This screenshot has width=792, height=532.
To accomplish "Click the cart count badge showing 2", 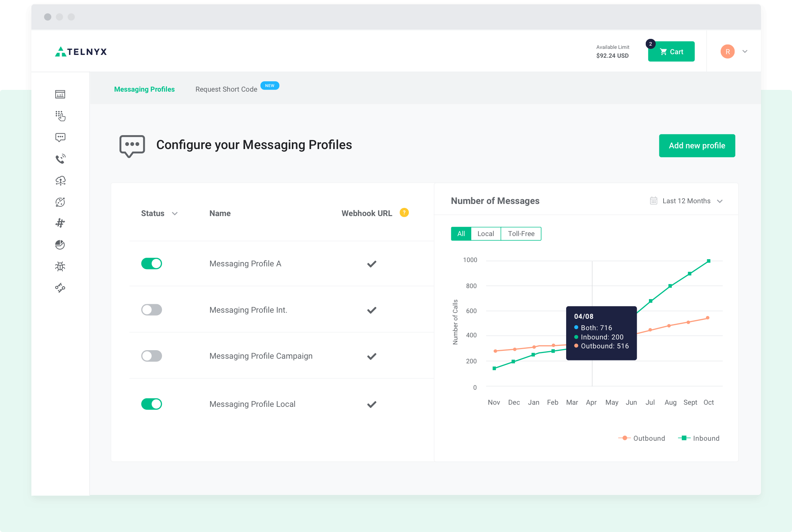I will pos(650,44).
